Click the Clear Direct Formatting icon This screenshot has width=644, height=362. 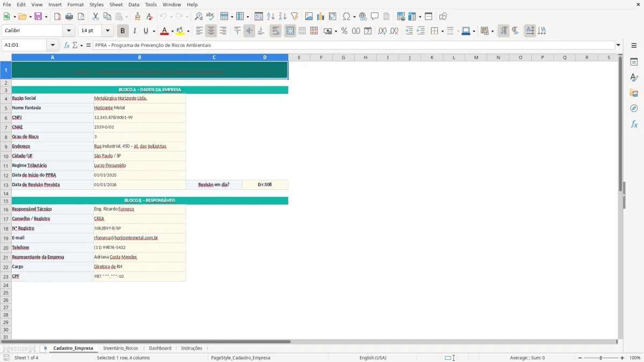(x=150, y=17)
